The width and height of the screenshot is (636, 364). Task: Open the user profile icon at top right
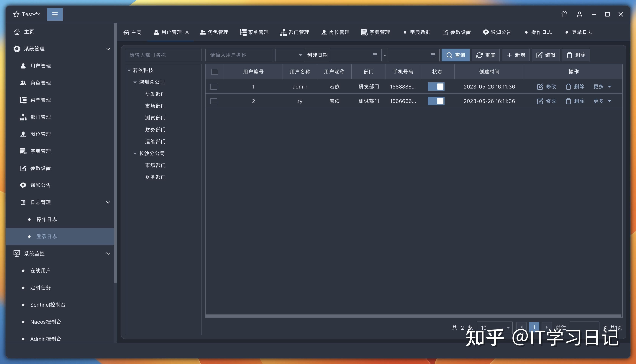[x=579, y=14]
